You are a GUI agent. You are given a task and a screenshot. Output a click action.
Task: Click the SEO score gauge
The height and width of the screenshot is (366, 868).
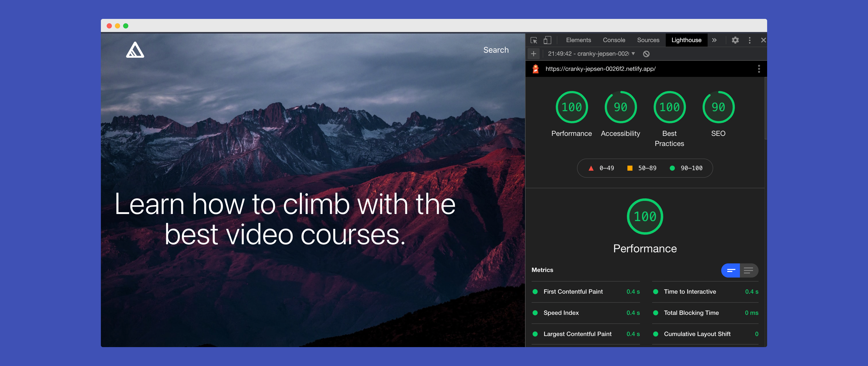point(718,107)
